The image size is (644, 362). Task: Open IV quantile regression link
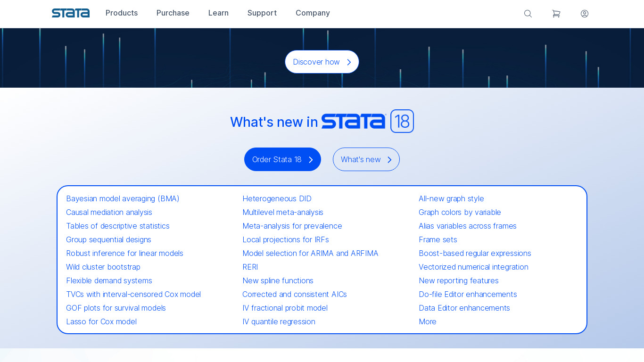coord(279,322)
